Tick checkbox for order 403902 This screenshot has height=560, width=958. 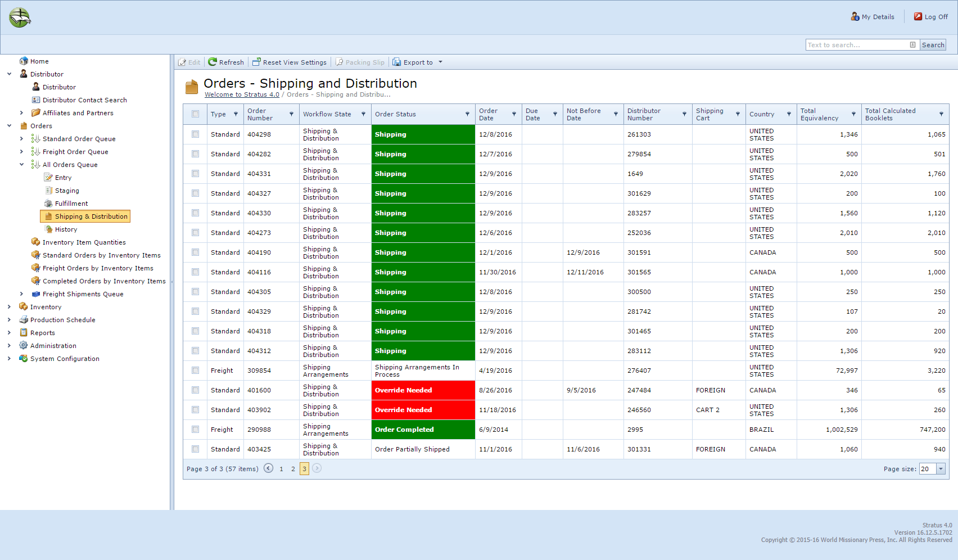195,409
